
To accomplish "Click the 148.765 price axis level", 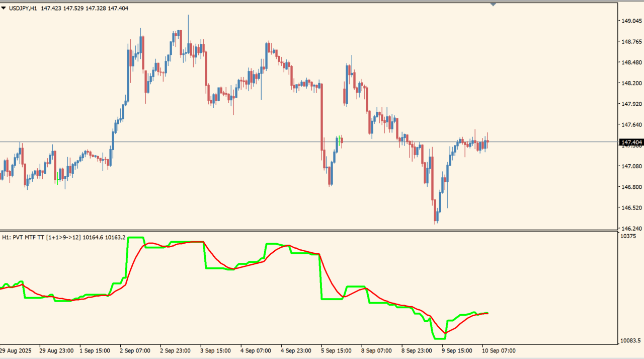I will pos(631,42).
